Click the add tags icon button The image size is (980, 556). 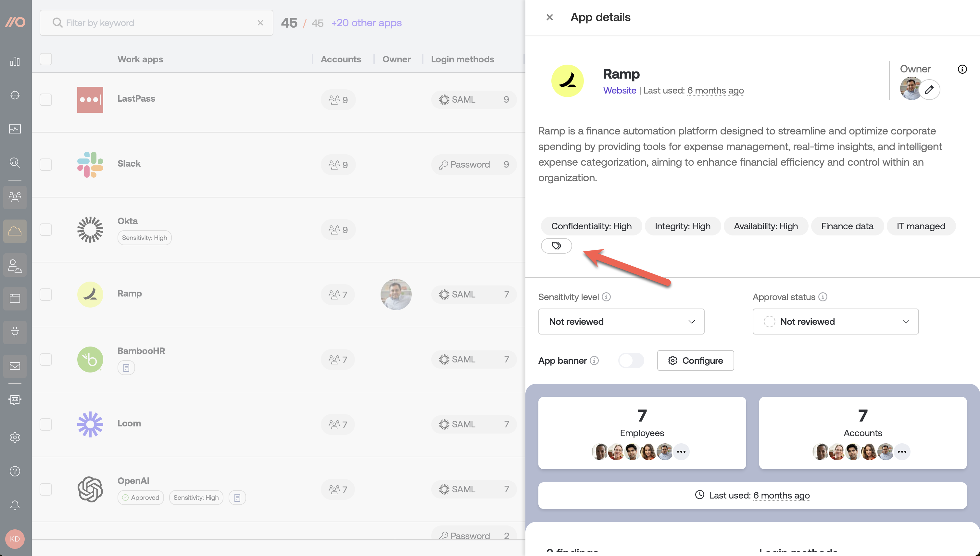click(x=556, y=246)
